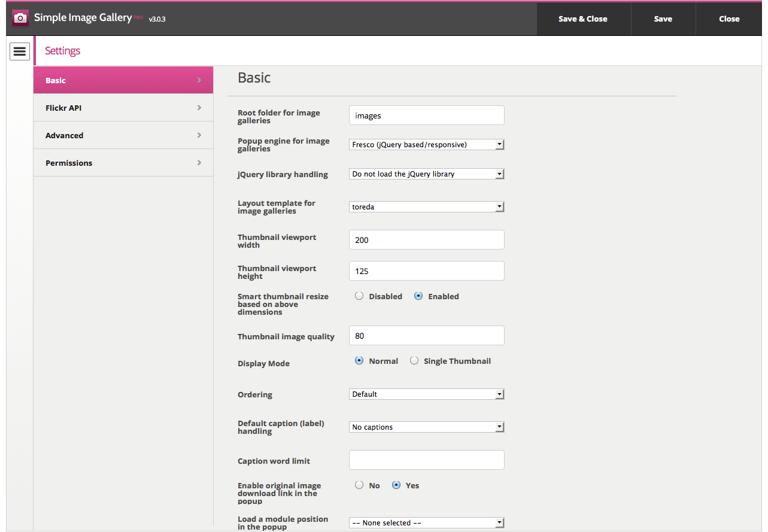The height and width of the screenshot is (532, 768).
Task: Click the Close button in header
Action: click(729, 19)
